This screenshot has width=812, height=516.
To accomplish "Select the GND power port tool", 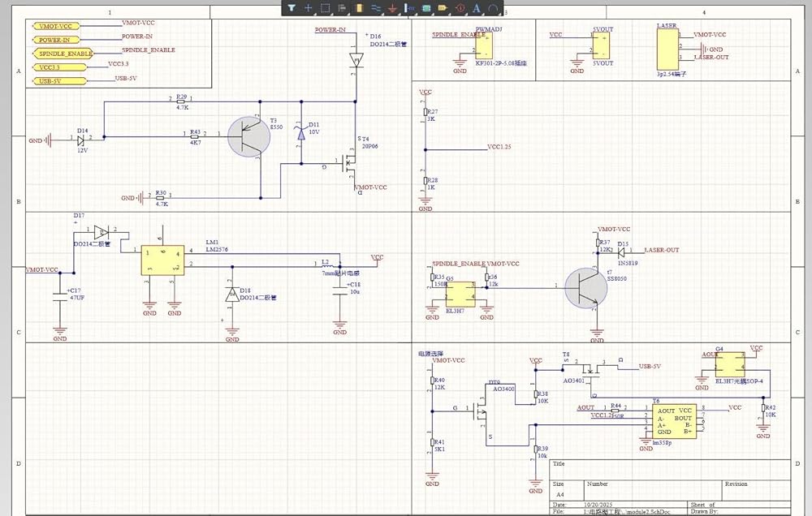I will click(392, 8).
